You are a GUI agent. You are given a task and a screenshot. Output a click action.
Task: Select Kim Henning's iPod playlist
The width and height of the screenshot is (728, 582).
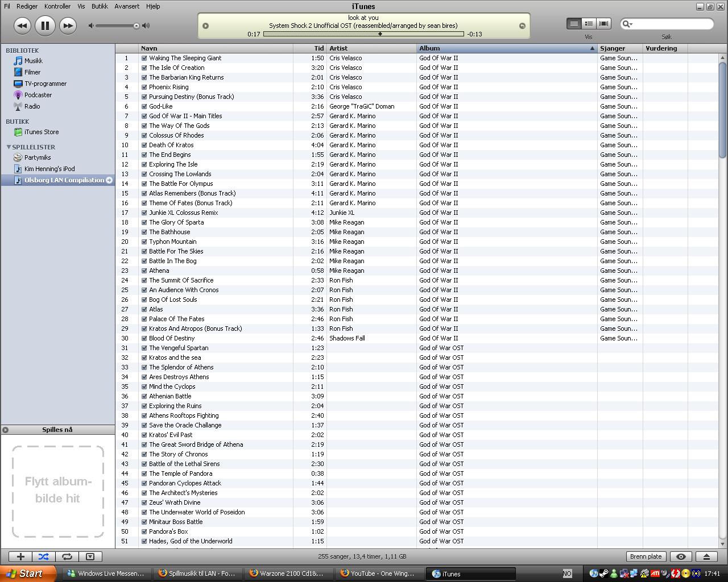(x=49, y=169)
